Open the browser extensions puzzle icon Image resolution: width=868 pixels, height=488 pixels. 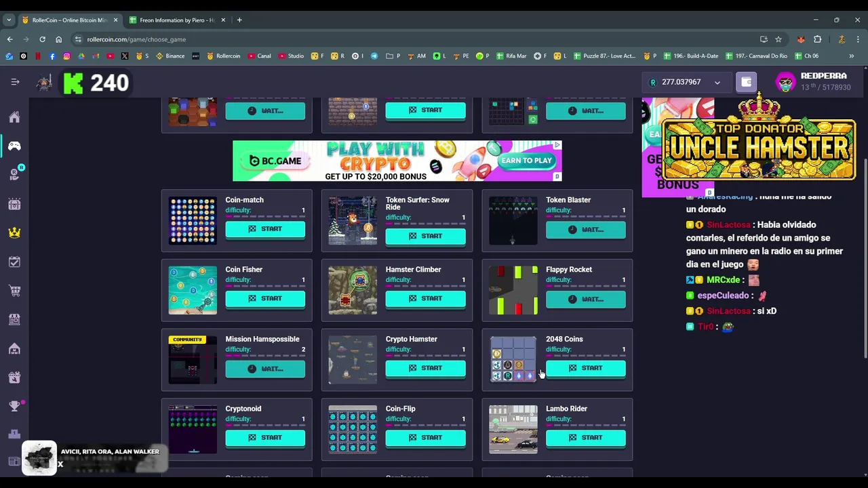click(817, 39)
